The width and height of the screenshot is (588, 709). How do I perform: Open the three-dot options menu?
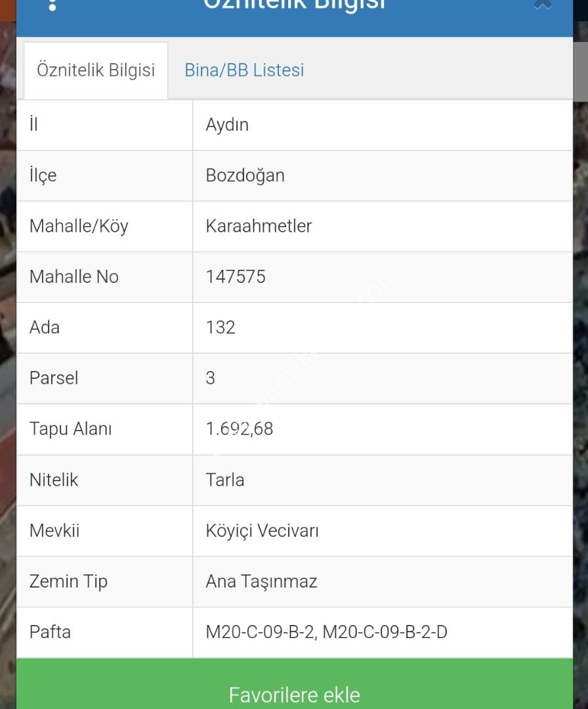[52, 5]
